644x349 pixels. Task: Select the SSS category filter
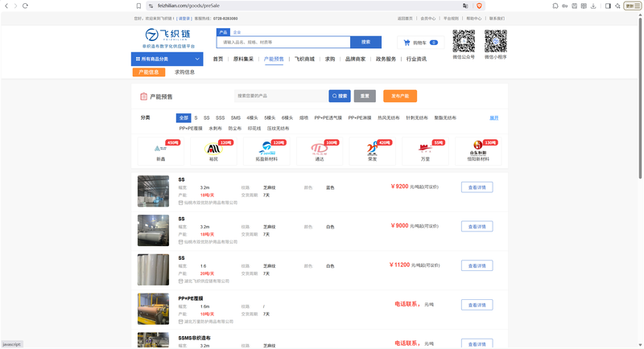tap(220, 117)
